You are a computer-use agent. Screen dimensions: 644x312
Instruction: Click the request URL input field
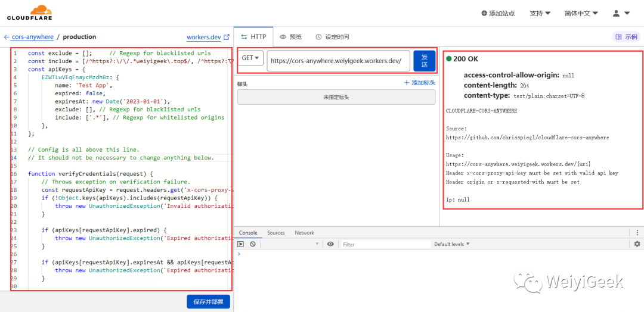coord(339,61)
